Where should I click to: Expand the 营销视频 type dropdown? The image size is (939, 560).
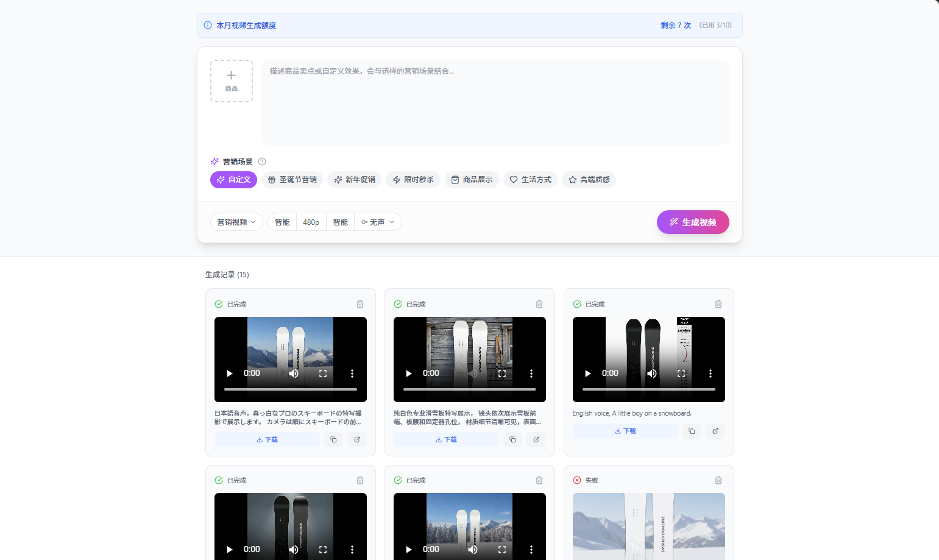pos(236,222)
